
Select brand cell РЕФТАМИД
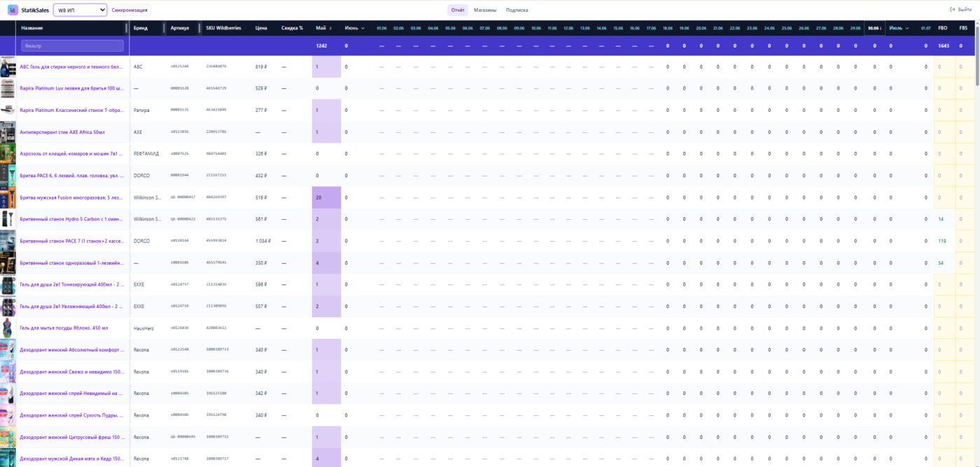pos(147,154)
